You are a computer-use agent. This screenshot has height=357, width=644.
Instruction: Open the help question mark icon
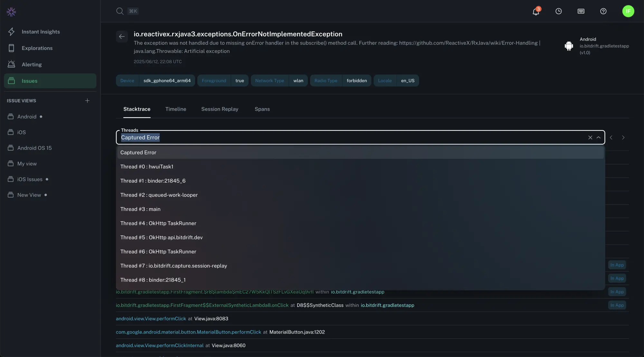(603, 11)
